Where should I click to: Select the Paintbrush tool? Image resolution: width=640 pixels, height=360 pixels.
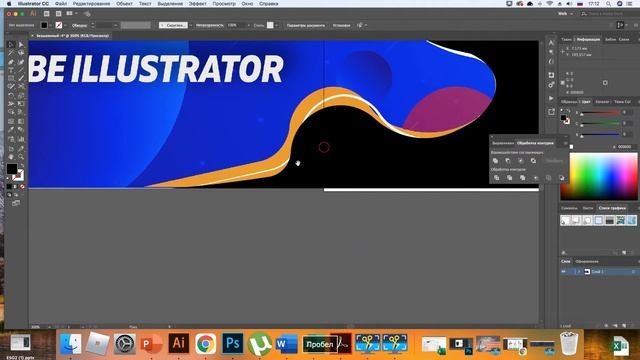coord(21,78)
